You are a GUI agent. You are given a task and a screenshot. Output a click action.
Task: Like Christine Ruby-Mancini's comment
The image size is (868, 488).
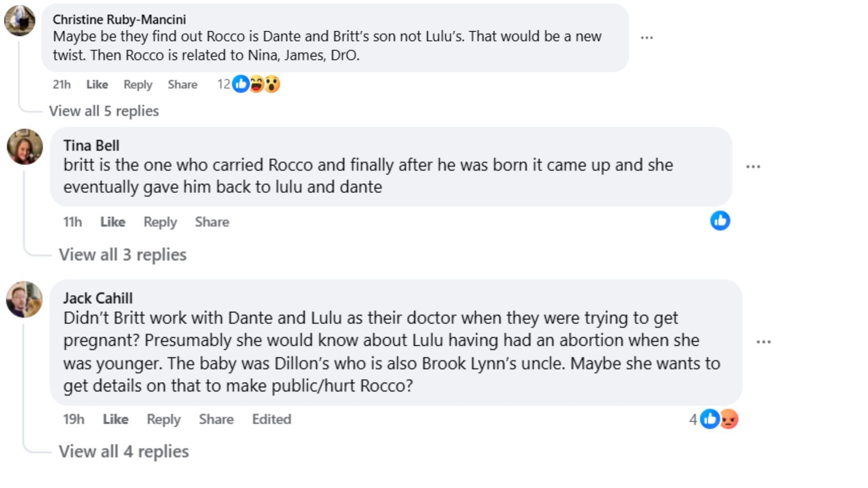click(97, 84)
